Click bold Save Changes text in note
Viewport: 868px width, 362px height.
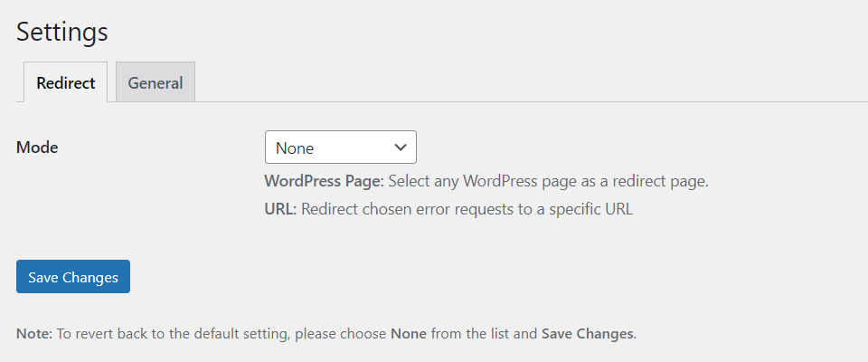click(x=588, y=333)
